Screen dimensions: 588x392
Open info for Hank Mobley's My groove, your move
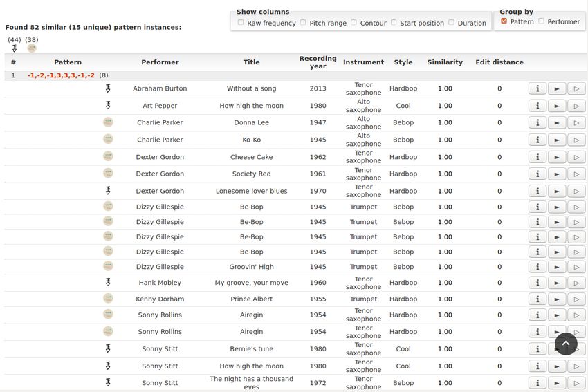(538, 283)
